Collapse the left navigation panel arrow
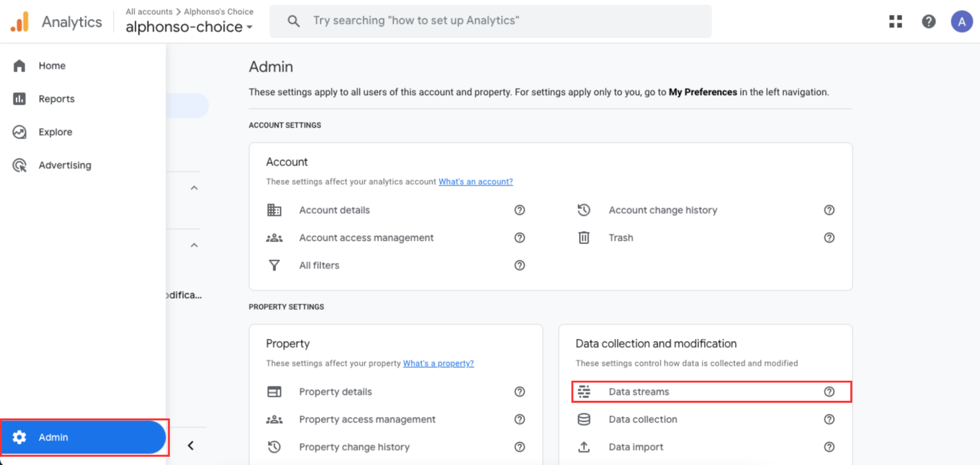This screenshot has height=465, width=980. [191, 445]
